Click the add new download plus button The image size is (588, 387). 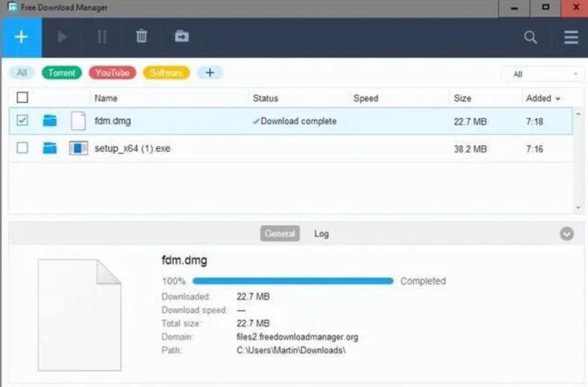[21, 37]
